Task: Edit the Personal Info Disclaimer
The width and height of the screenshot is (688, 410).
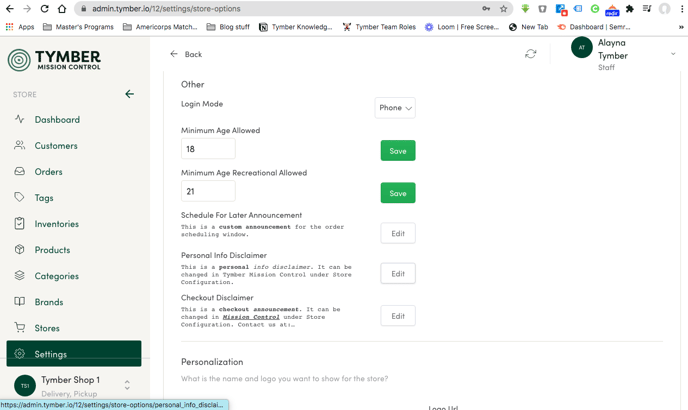Action: tap(397, 274)
